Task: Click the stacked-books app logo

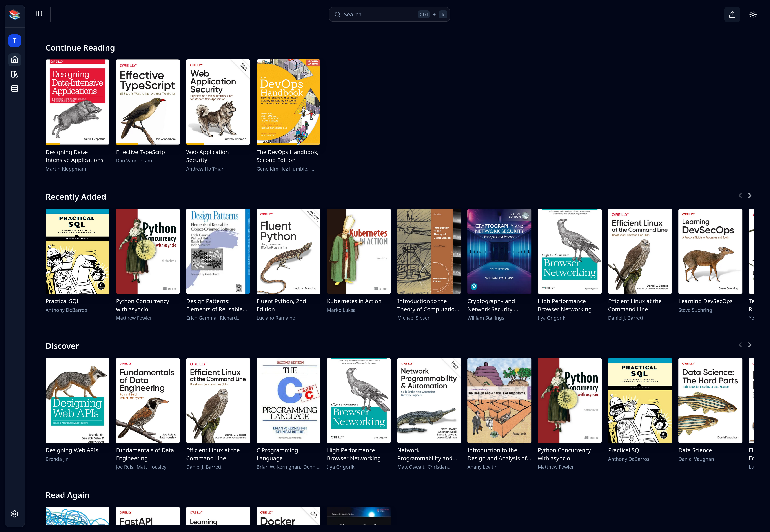Action: 14,14
